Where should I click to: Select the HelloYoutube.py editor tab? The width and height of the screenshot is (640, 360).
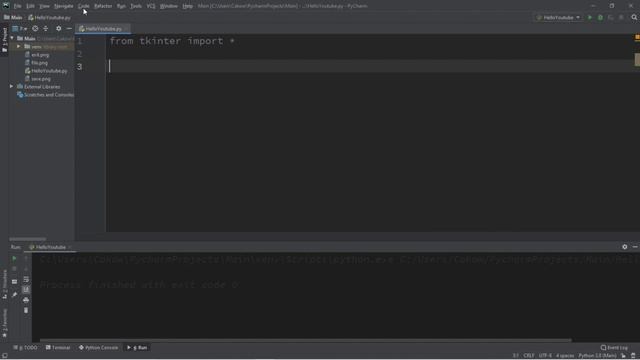click(x=102, y=29)
